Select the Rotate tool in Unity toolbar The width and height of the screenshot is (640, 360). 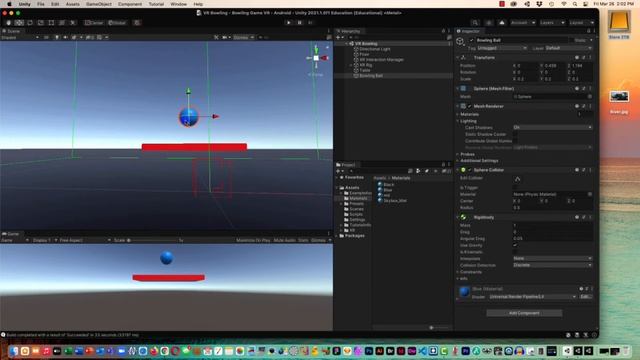[30, 23]
